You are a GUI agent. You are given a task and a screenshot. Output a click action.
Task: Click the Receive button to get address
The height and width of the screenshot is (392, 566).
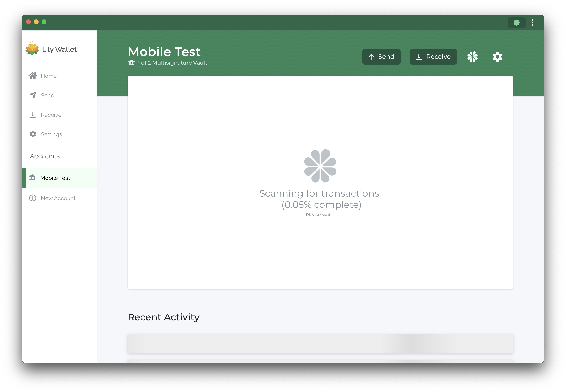432,56
